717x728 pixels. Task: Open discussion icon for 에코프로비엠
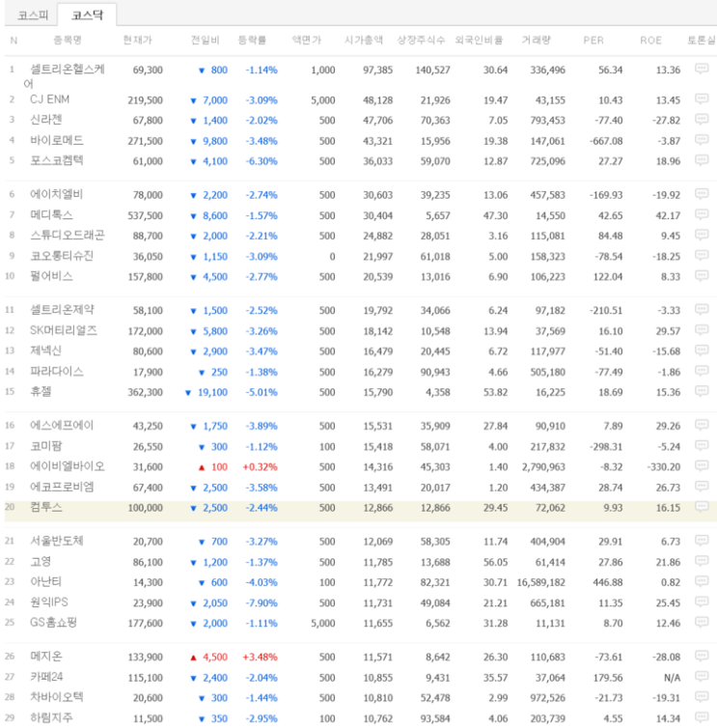[702, 487]
